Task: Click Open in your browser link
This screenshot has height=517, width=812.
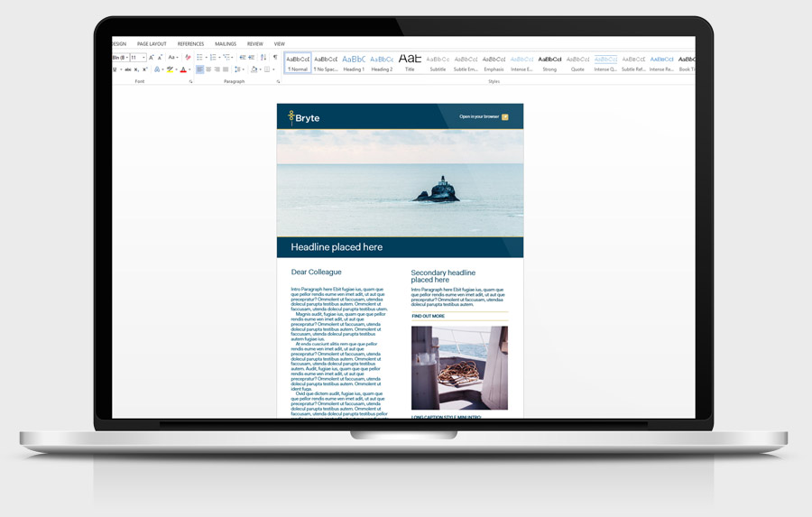Action: (479, 117)
